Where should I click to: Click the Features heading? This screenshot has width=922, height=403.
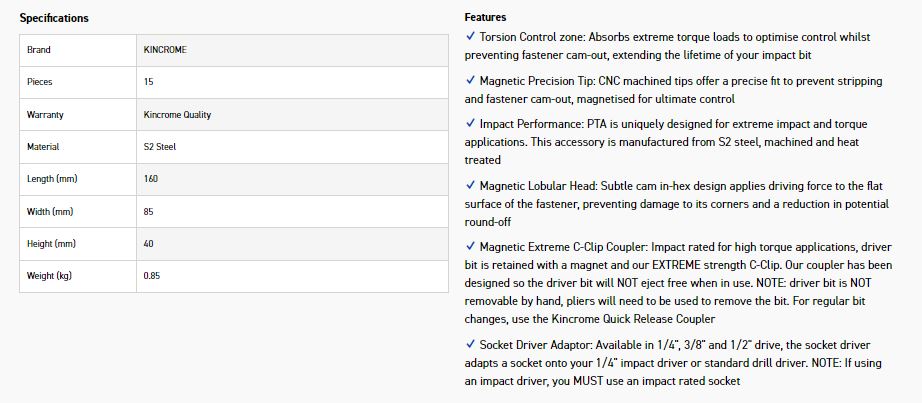point(485,17)
